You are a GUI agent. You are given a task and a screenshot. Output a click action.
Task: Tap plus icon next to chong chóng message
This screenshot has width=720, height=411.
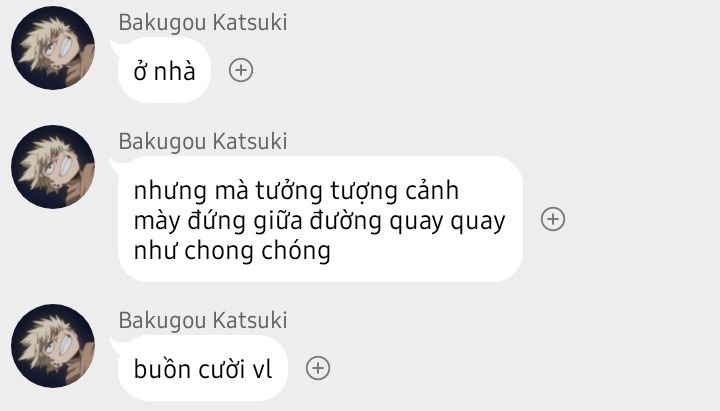pos(553,219)
